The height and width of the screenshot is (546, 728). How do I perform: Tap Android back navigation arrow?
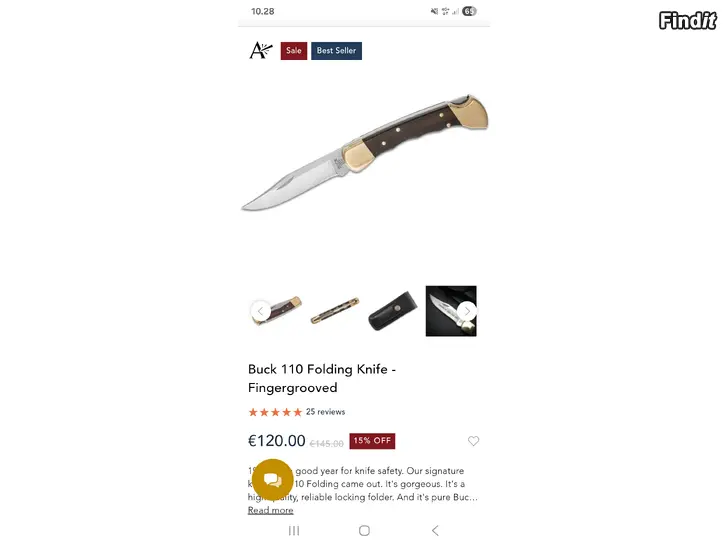tap(435, 530)
